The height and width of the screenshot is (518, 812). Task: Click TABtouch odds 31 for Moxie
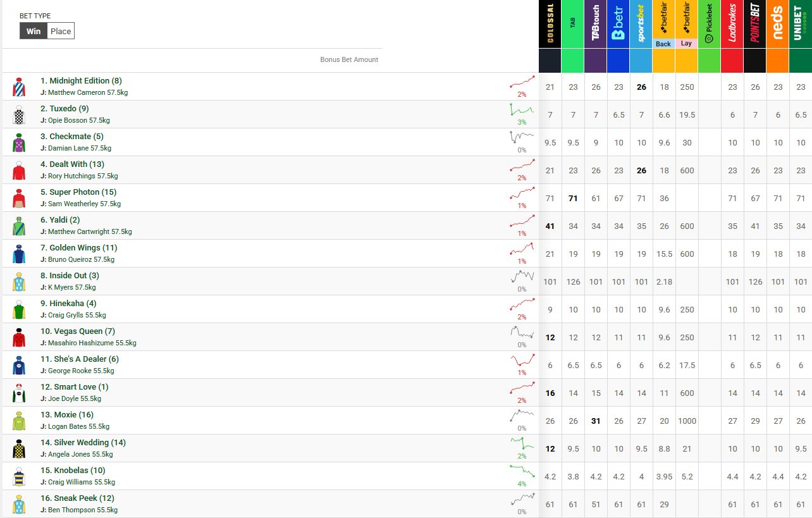(x=596, y=421)
